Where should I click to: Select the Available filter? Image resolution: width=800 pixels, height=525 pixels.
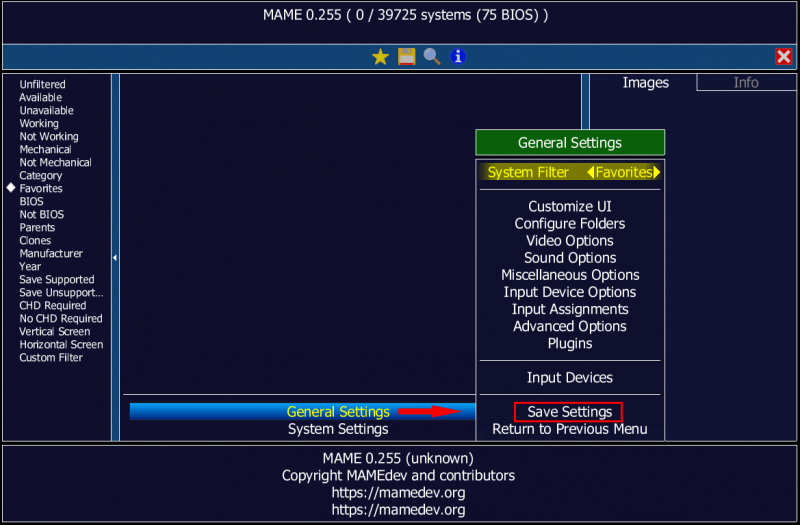[40, 97]
